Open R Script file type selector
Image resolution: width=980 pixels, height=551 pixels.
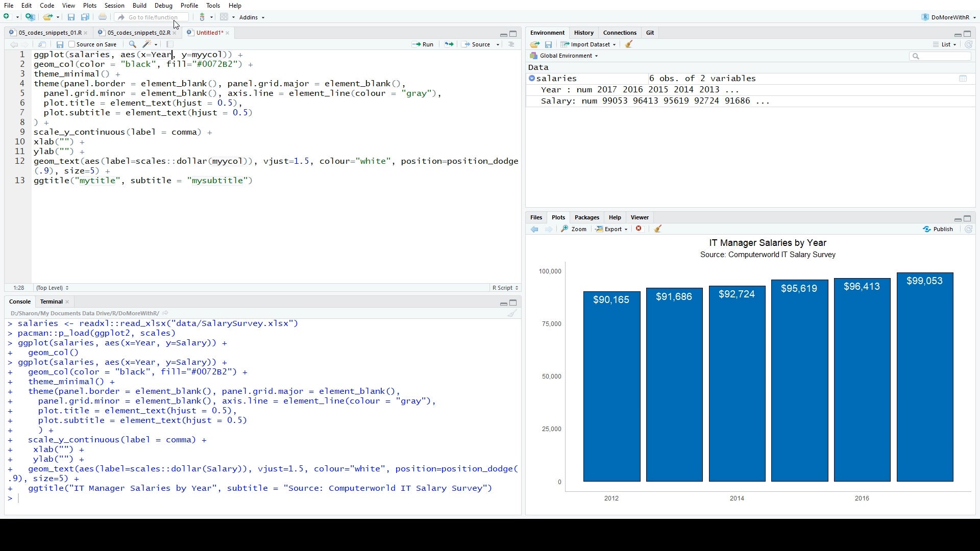point(505,288)
